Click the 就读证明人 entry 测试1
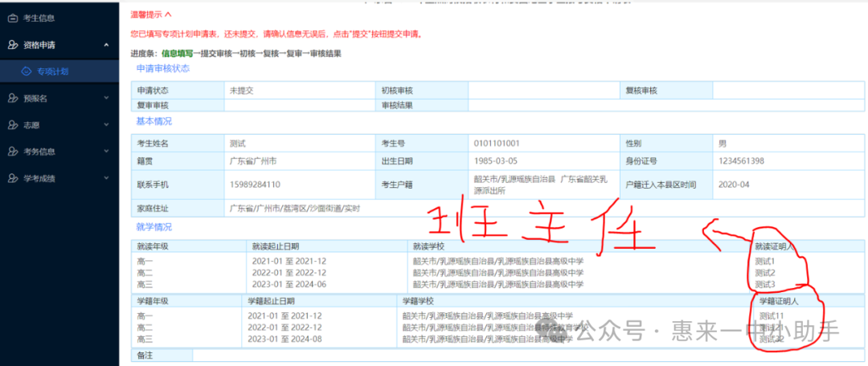The width and height of the screenshot is (868, 366). 765,261
